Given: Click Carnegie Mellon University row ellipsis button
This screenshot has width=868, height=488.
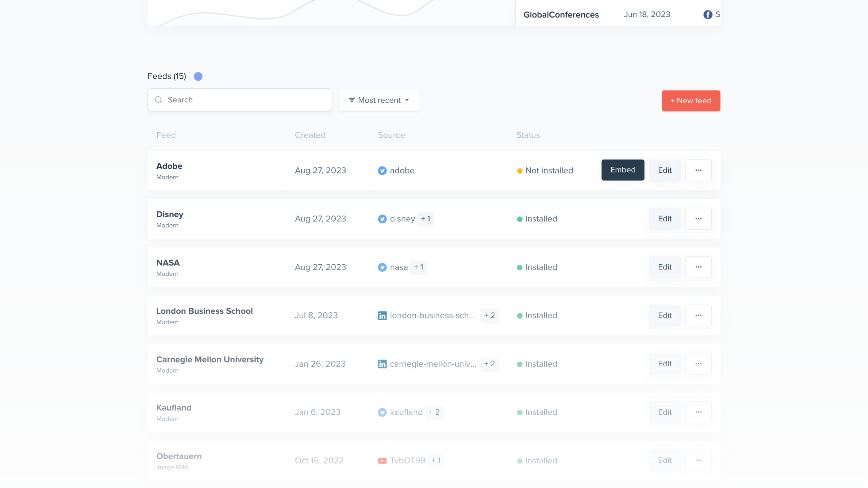Looking at the screenshot, I should click(698, 364).
